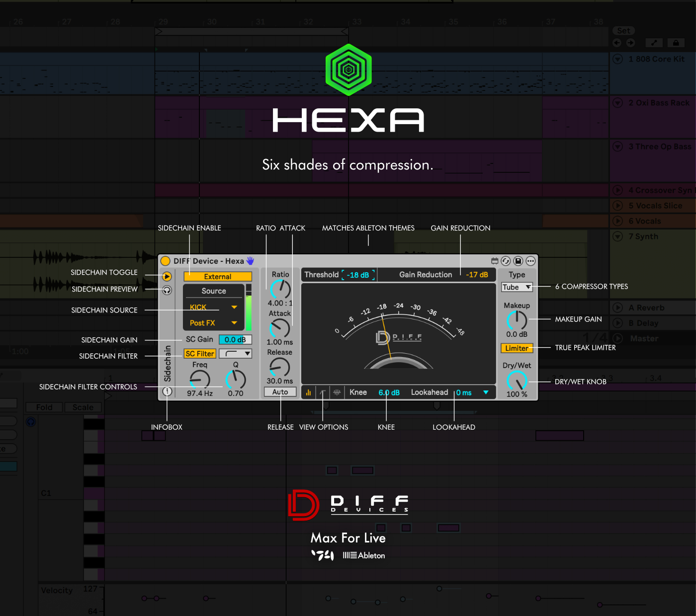Select the meter view option
This screenshot has width=696, height=616.
click(308, 392)
